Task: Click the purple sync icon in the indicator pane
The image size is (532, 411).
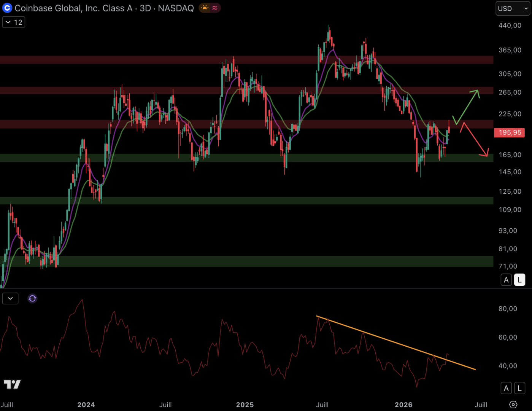Action: point(32,299)
